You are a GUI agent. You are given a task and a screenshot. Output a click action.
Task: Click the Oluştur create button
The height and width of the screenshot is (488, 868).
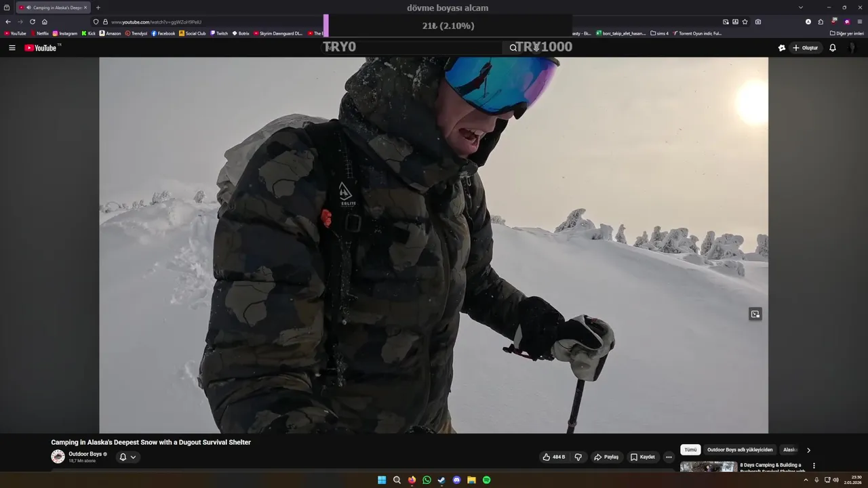(806, 48)
